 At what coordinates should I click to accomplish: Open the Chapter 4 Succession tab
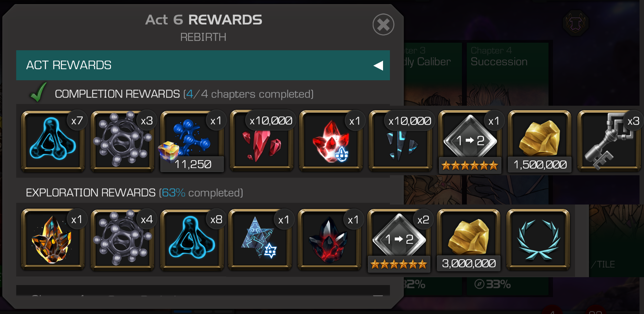pyautogui.click(x=507, y=57)
